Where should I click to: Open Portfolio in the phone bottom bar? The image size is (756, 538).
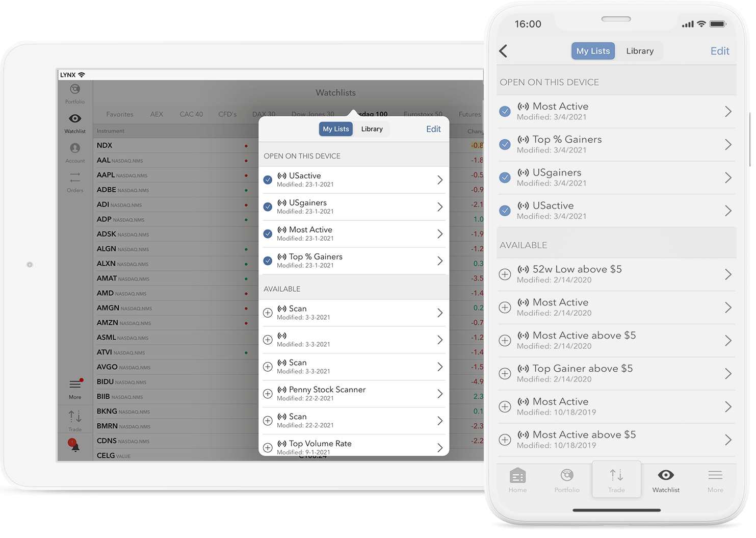[567, 480]
